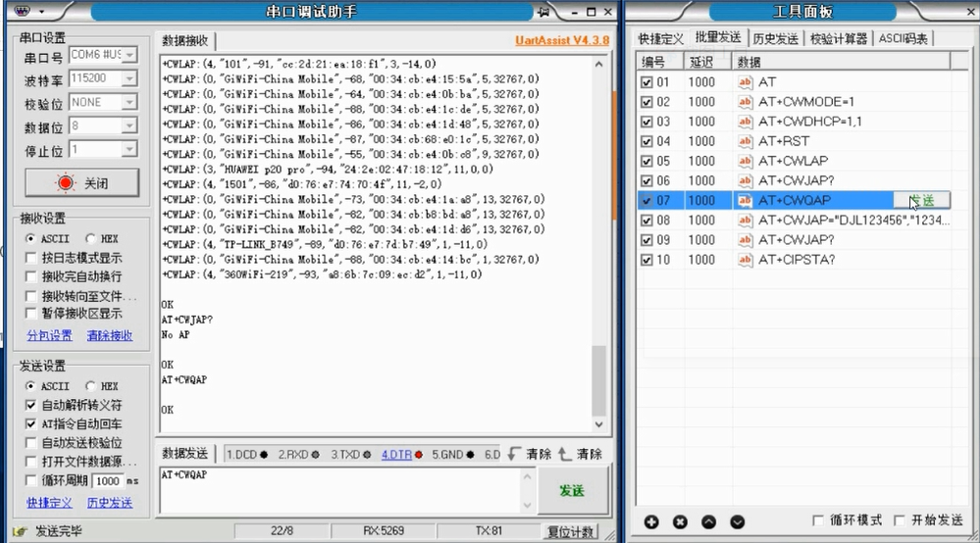This screenshot has width=980, height=543.
Task: Enable auto line wrap after receive
Action: point(30,275)
